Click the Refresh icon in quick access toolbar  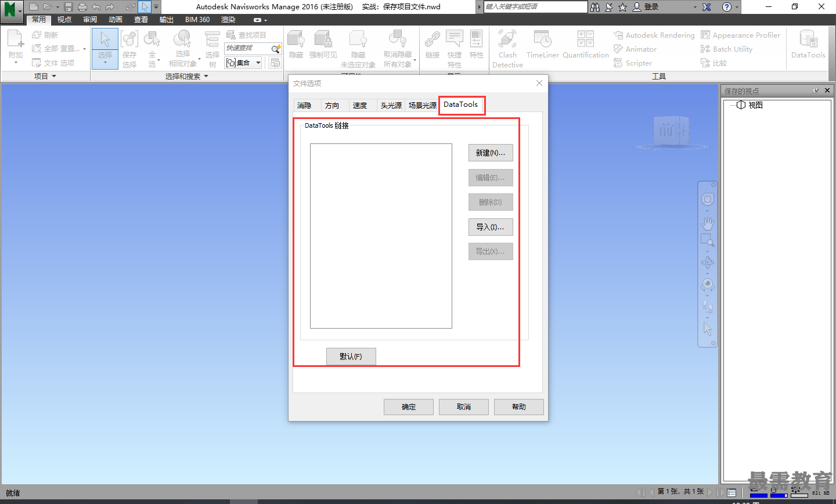pos(131,7)
